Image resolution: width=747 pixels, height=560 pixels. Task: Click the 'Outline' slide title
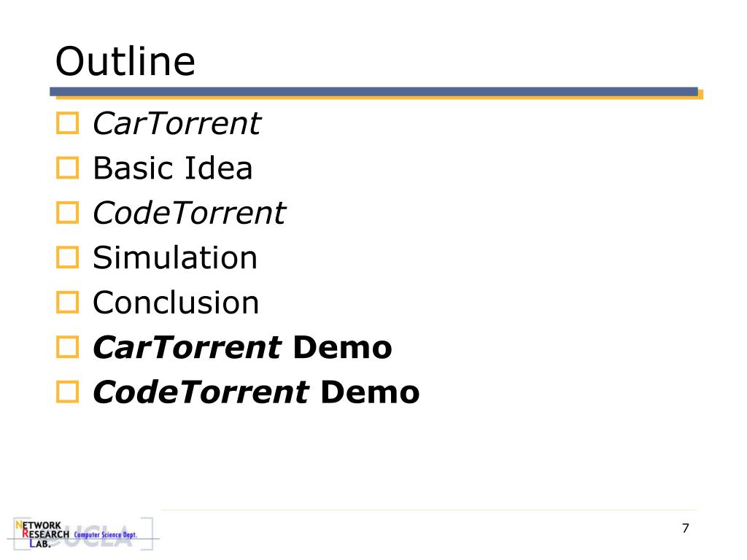pos(125,61)
